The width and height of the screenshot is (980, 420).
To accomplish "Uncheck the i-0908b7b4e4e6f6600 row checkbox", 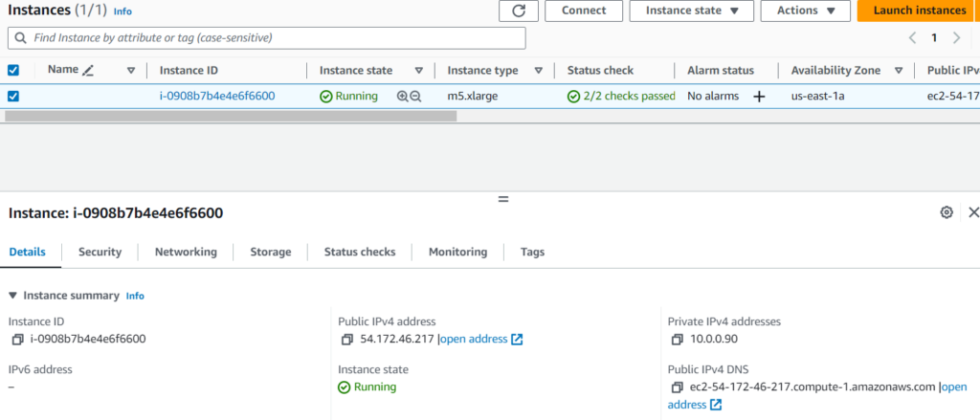I will (x=13, y=97).
